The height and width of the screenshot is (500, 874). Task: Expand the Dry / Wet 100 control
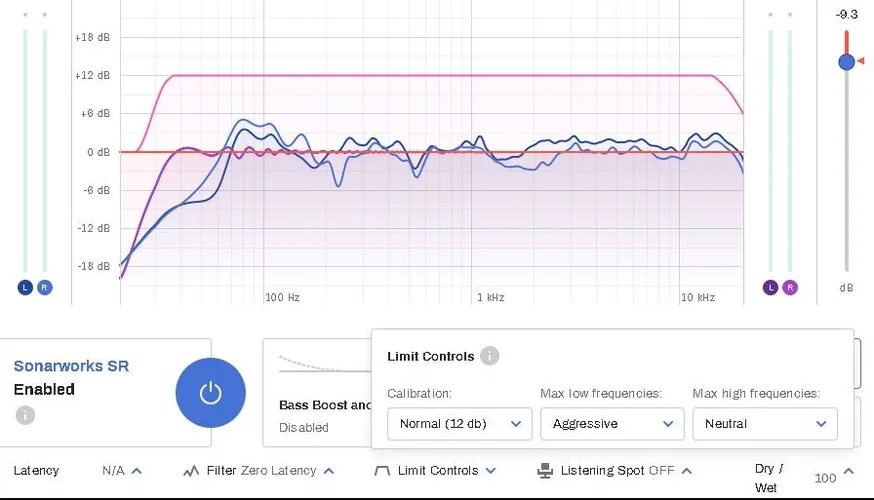point(849,472)
